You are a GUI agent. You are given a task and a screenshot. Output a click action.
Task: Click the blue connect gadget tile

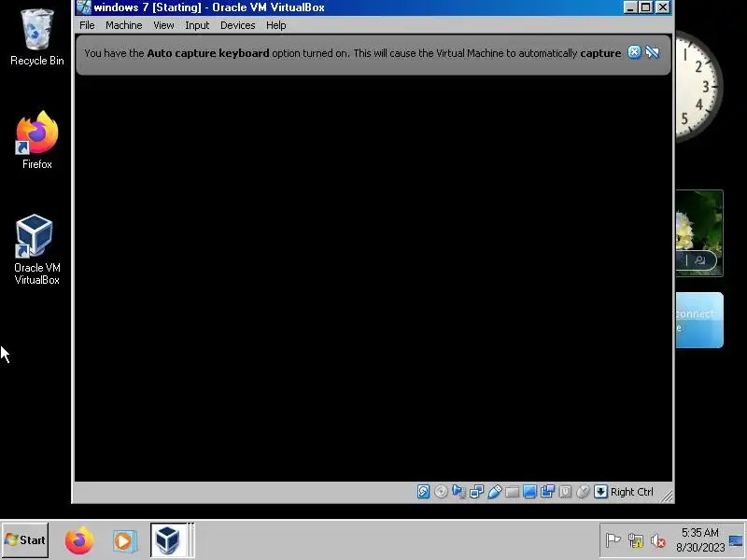tap(698, 320)
